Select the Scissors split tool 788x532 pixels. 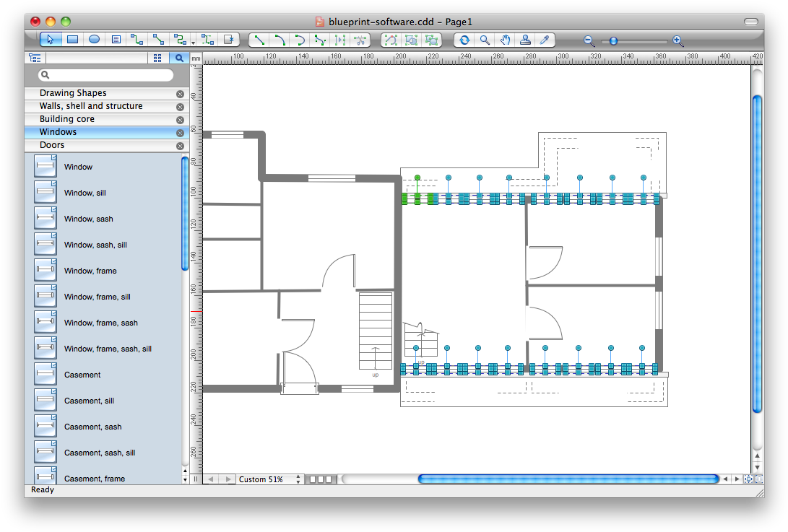[x=360, y=40]
